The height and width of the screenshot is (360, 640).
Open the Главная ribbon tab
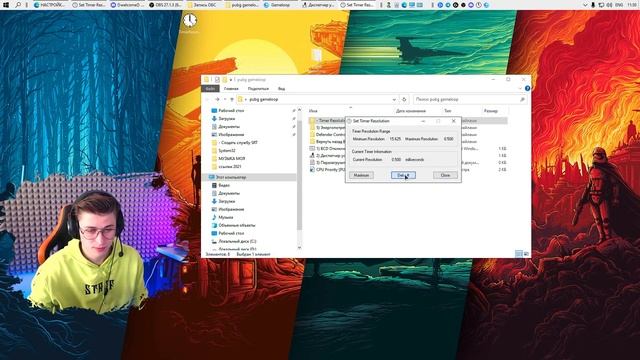click(231, 89)
